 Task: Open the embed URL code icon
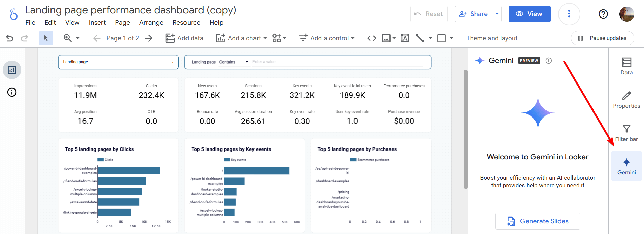pyautogui.click(x=372, y=38)
